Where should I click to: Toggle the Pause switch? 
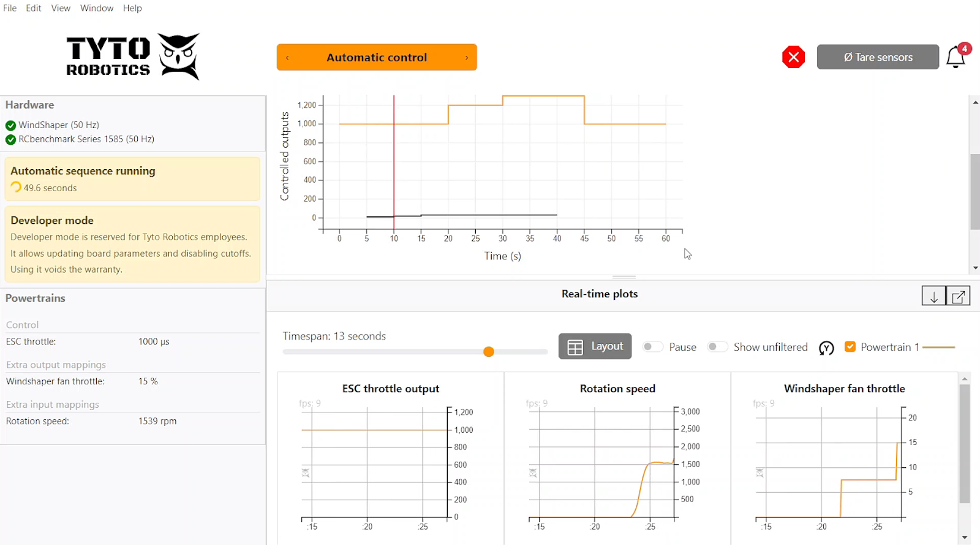point(652,347)
